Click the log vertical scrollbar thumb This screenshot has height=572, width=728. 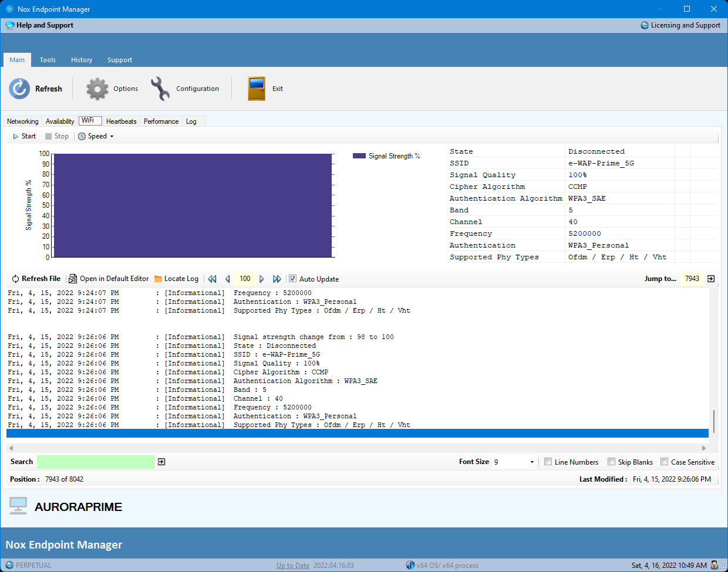pyautogui.click(x=714, y=421)
